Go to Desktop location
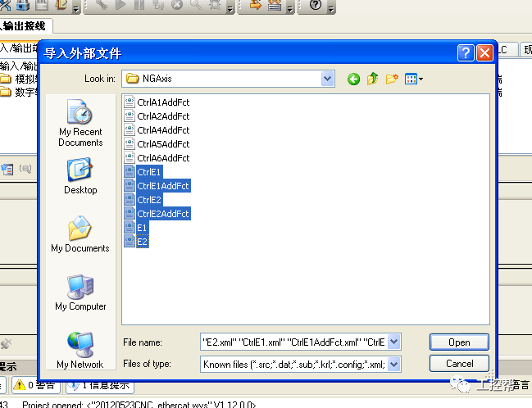 tap(80, 175)
